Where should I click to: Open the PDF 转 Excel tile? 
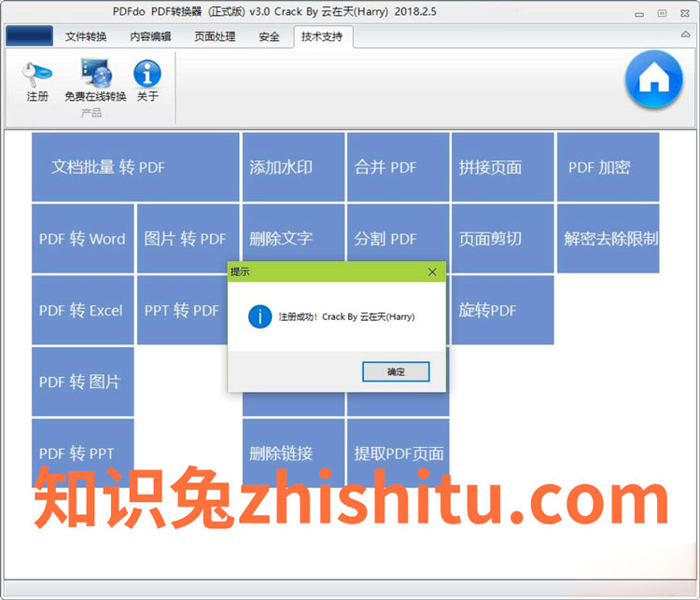(82, 310)
